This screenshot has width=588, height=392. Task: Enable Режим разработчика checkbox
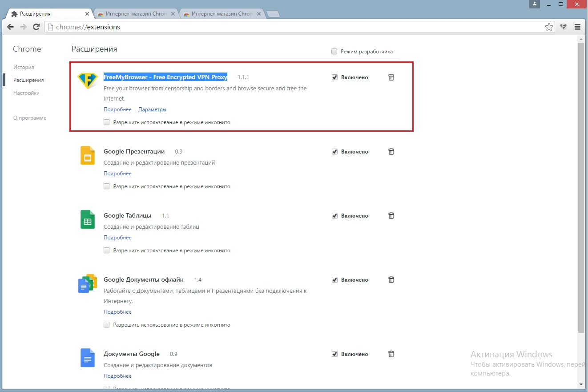(x=334, y=52)
